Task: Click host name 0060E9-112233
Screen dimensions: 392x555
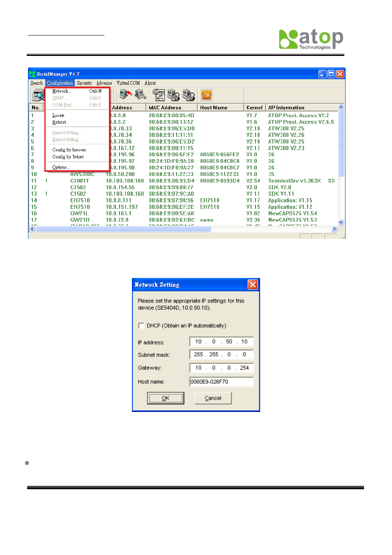Action: pos(219,174)
